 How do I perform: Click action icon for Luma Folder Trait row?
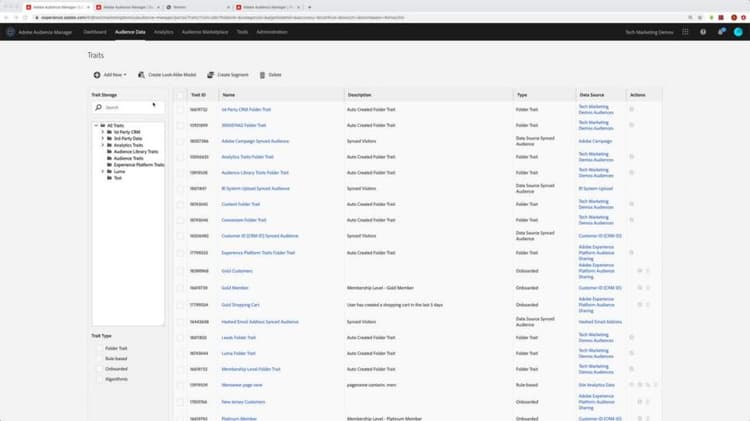point(631,354)
